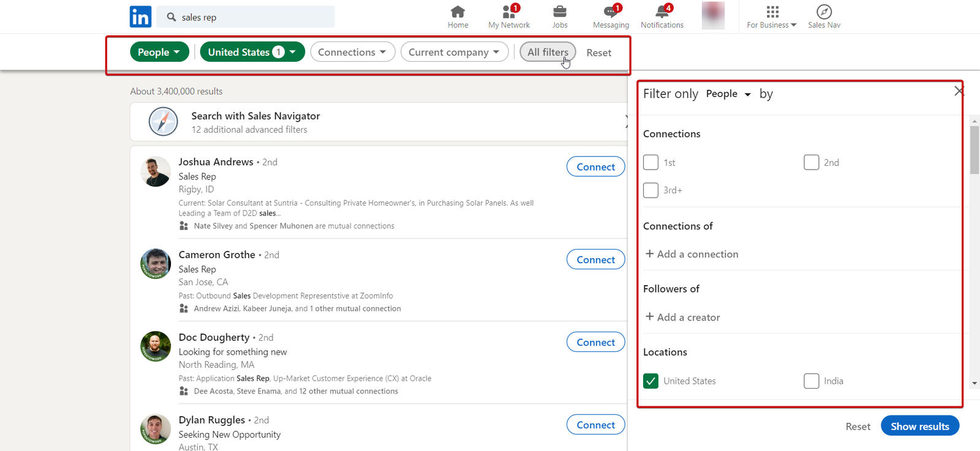The image size is (980, 451).
Task: Click the plus icon for Add a creator
Action: pyautogui.click(x=650, y=316)
